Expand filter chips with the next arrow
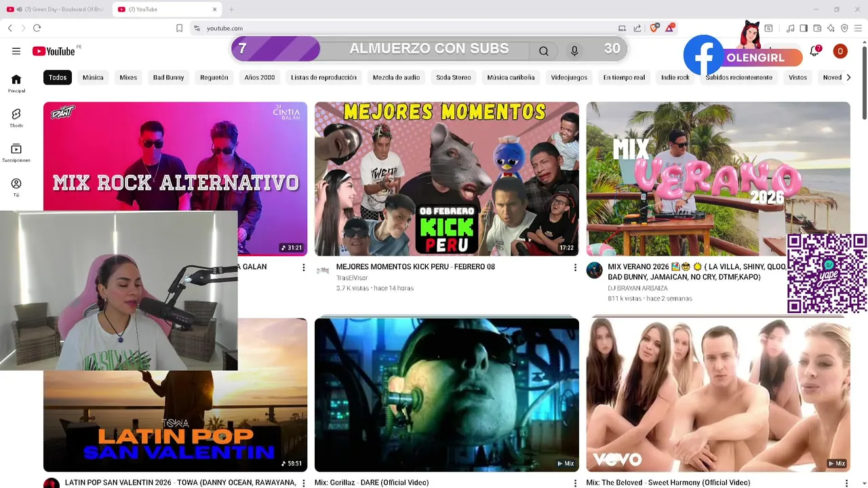This screenshot has height=488, width=868. tap(848, 77)
